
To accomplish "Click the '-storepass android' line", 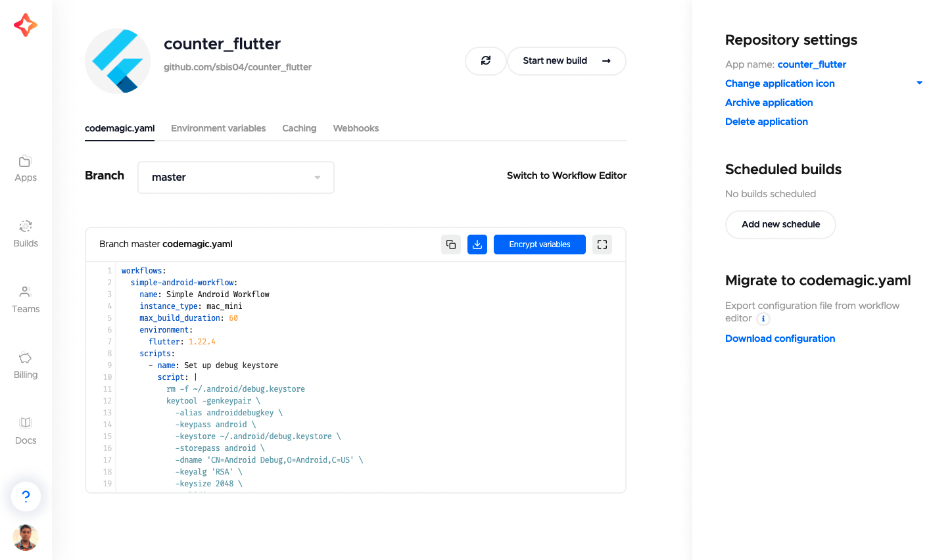I will [x=220, y=448].
